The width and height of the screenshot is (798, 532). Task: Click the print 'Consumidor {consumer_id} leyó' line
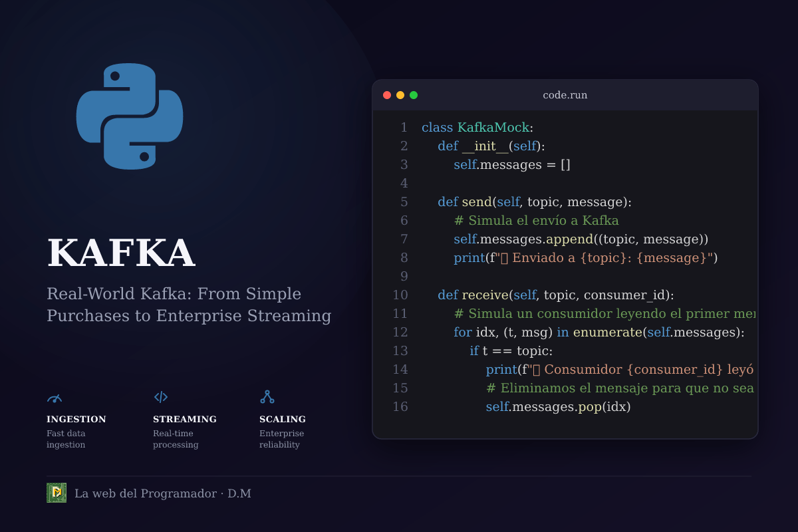point(620,370)
